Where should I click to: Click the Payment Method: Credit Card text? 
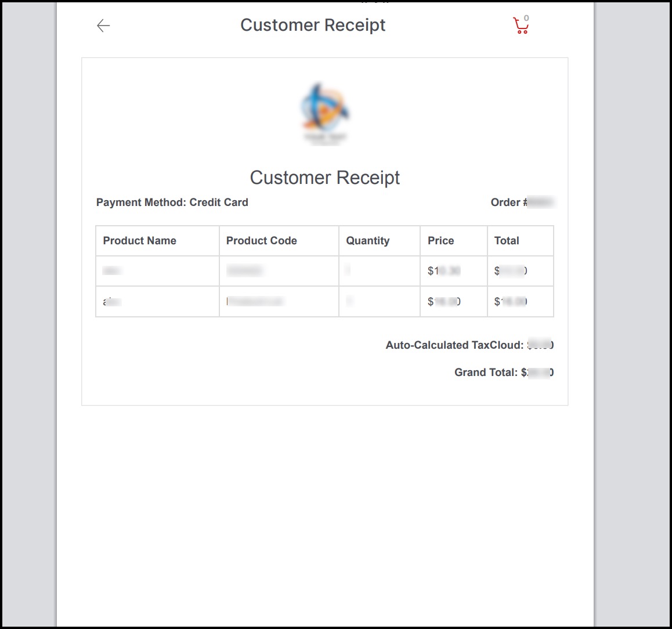(172, 203)
